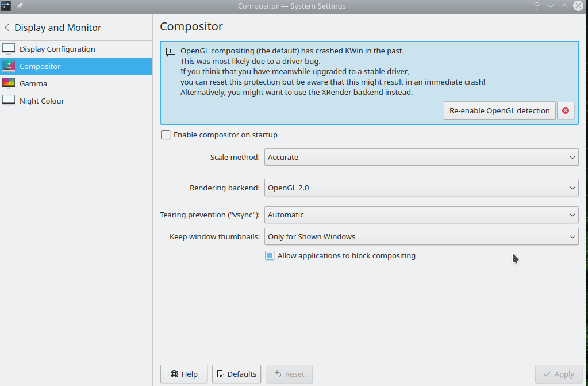Click the Night Colour monitor icon
588x386 pixels.
(x=9, y=101)
